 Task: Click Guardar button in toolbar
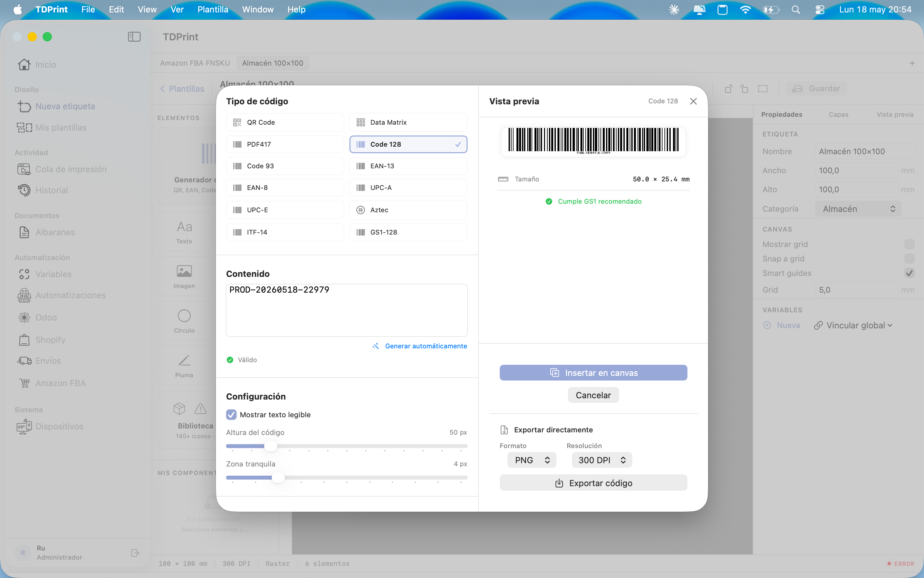pyautogui.click(x=817, y=89)
